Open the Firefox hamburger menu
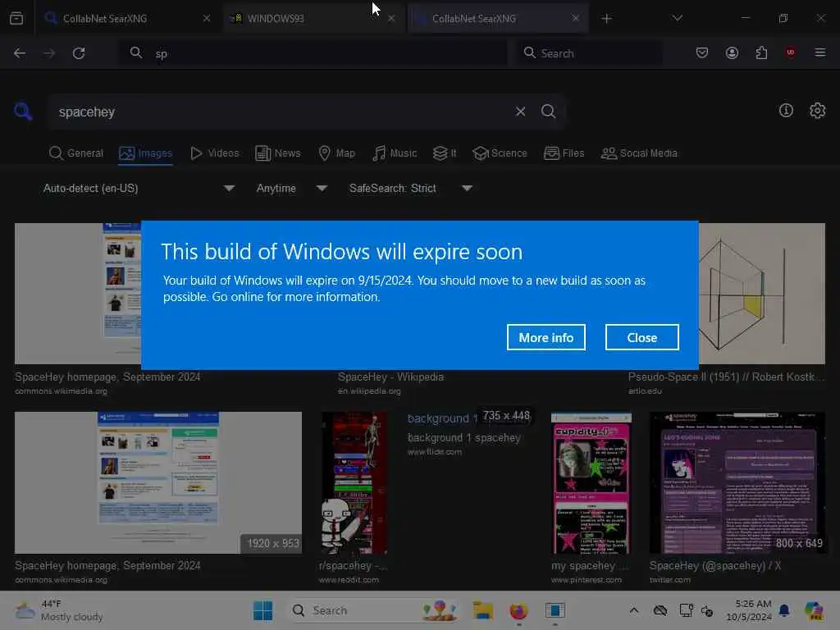Screen dimensions: 840x630 click(x=819, y=52)
